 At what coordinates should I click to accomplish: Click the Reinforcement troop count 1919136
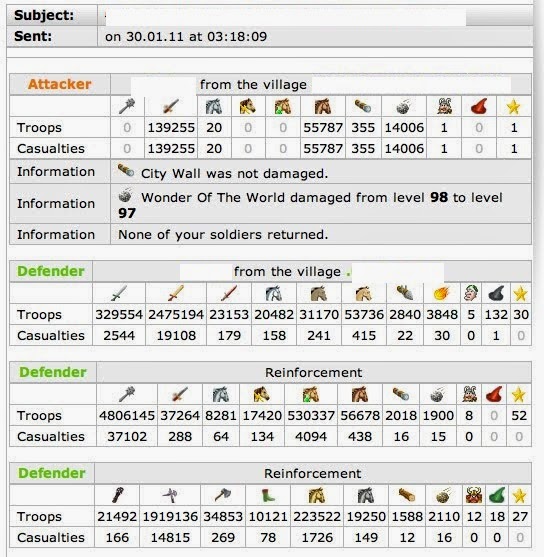click(170, 517)
